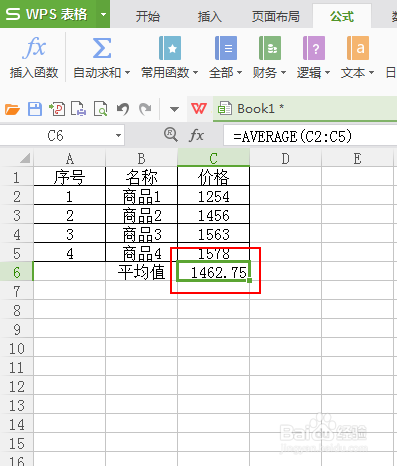
Task: Expand the WPS 表格 menu dropdown arrow
Action: click(103, 14)
